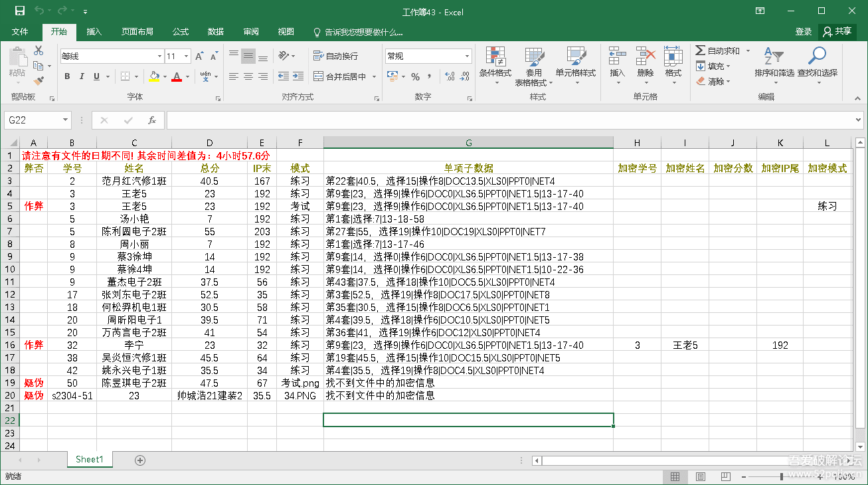
Task: Open the text orientation options
Action: [x=287, y=56]
